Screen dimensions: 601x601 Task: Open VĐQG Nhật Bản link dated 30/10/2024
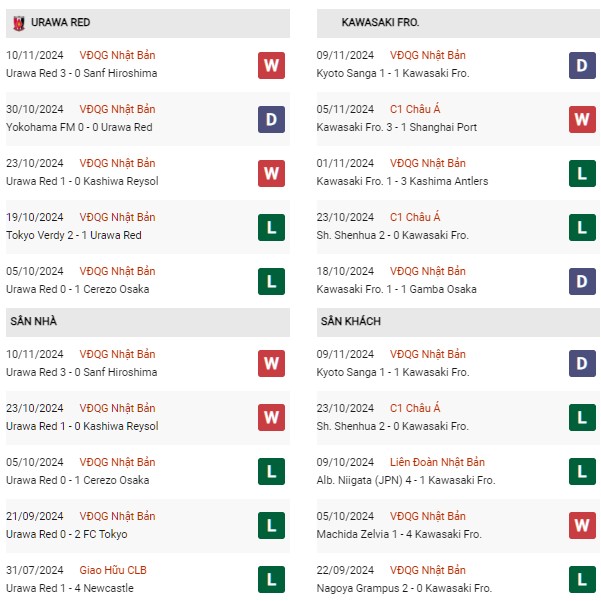pyautogui.click(x=117, y=109)
